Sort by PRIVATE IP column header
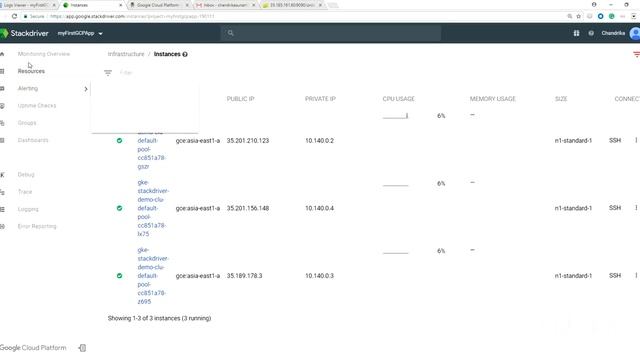This screenshot has width=640, height=360. point(320,99)
